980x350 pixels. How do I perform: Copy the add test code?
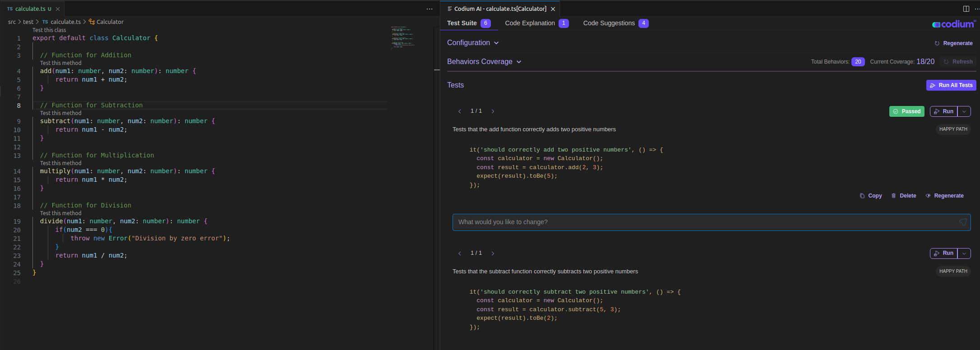coord(871,196)
